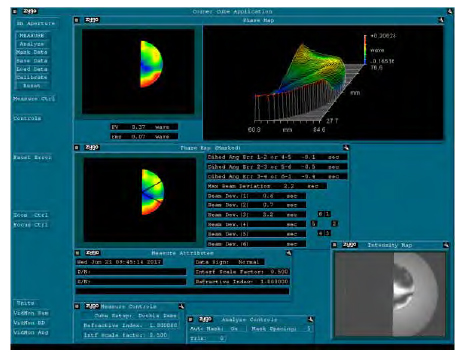Click the Mask Spacing field in Analyze Controls

coord(281,329)
